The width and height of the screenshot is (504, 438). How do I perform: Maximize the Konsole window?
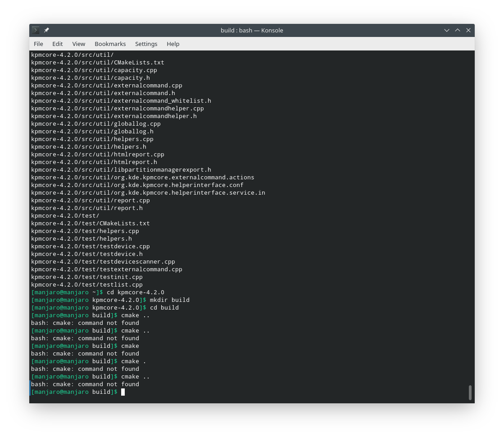pos(458,30)
